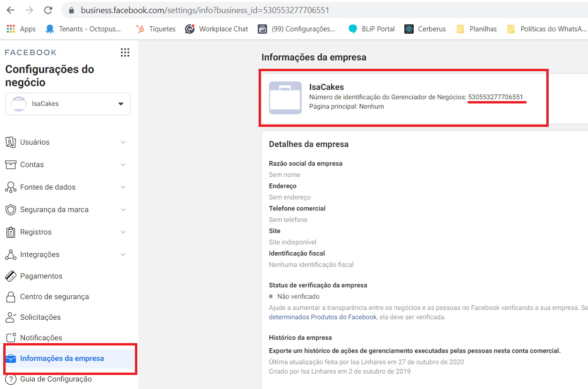Click the Registros clipboard icon

point(10,232)
